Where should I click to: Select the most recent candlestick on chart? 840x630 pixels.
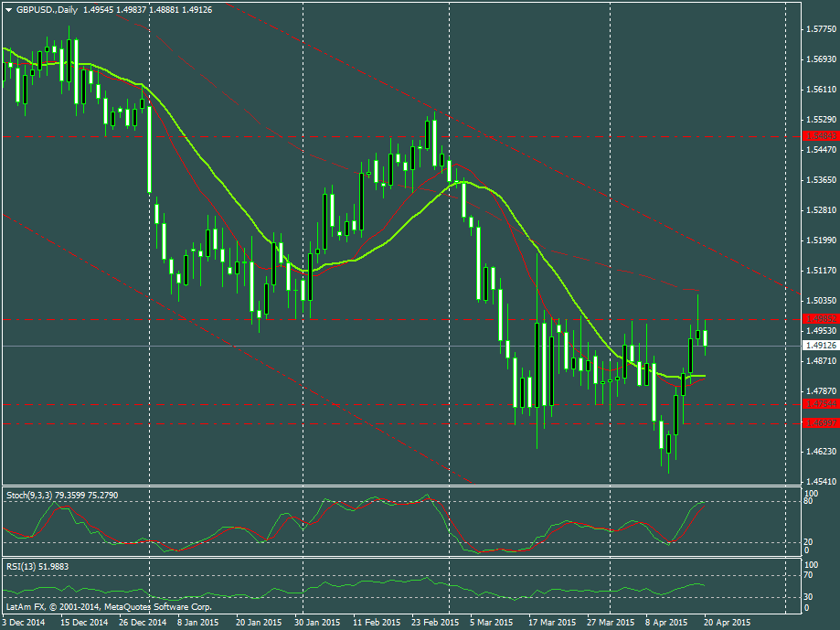(705, 336)
